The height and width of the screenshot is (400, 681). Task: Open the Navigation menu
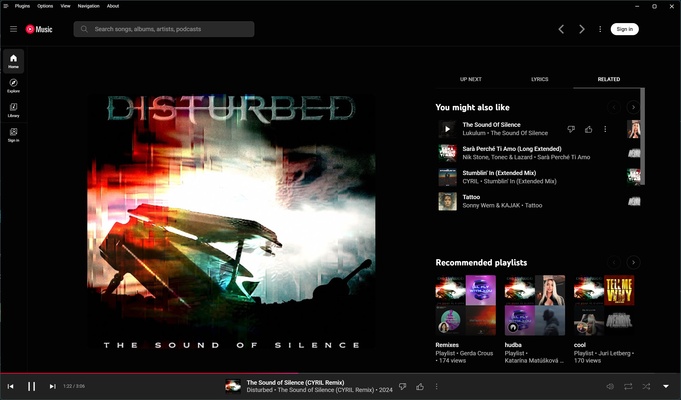point(89,6)
